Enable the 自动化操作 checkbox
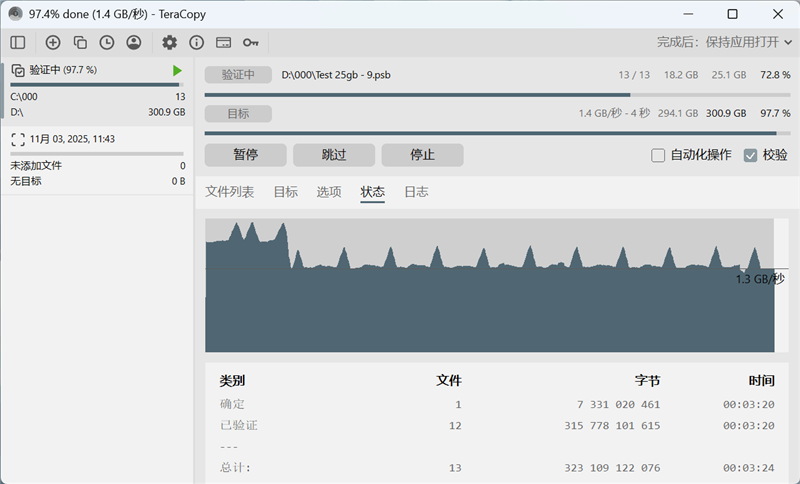Viewport: 800px width, 484px height. pyautogui.click(x=658, y=155)
